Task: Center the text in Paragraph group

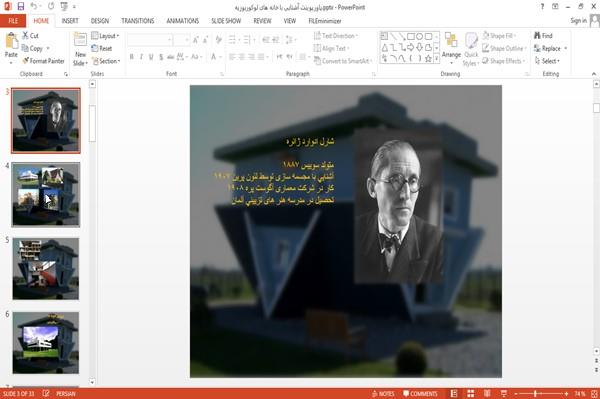Action: (x=241, y=57)
